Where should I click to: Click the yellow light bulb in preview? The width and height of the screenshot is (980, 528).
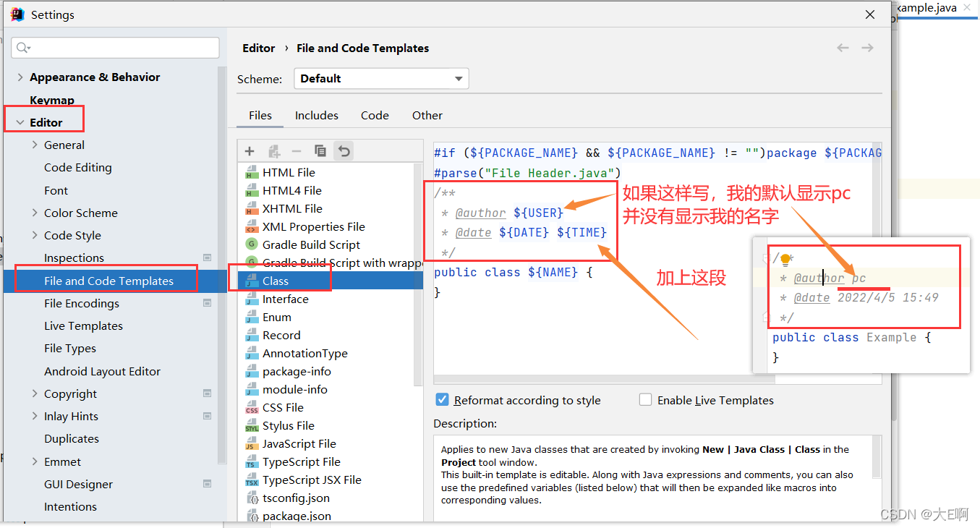click(x=785, y=260)
